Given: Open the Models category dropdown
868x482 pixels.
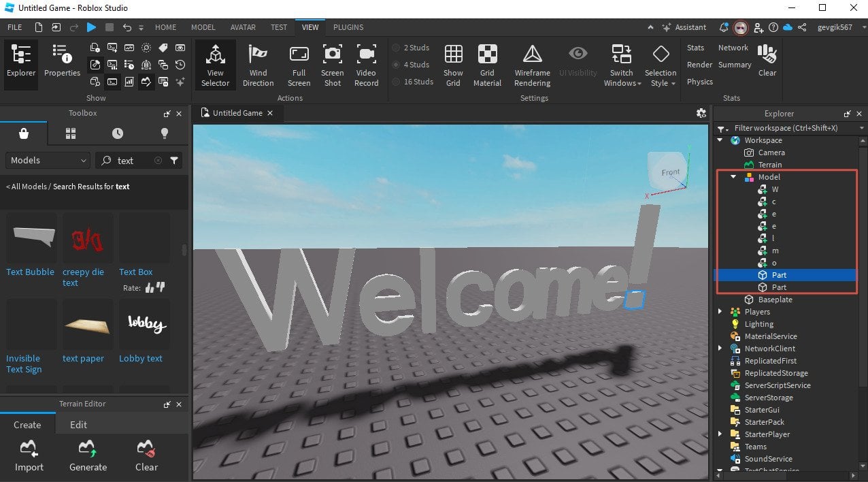Looking at the screenshot, I should tap(48, 161).
